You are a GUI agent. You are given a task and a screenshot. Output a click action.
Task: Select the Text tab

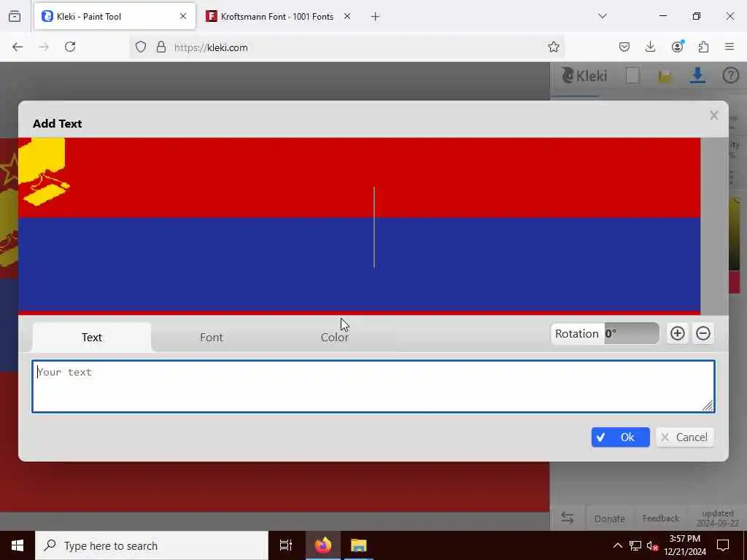tap(91, 337)
